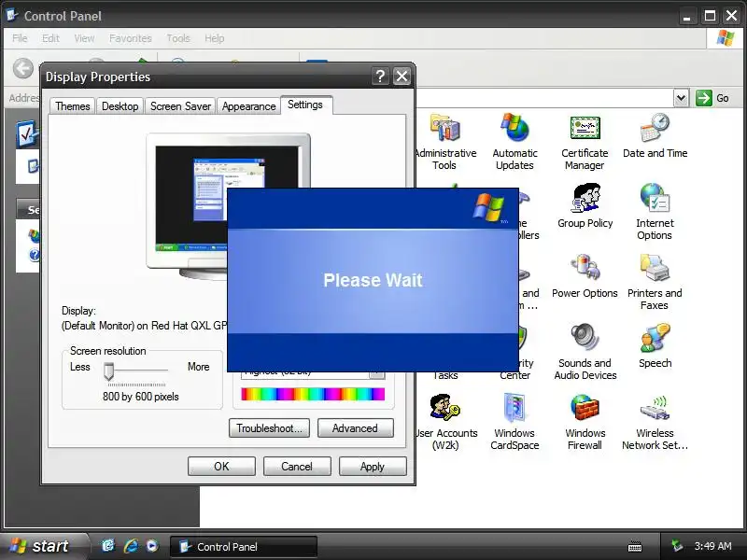This screenshot has height=560, width=747.
Task: Switch to the Desktop tab
Action: pyautogui.click(x=120, y=106)
